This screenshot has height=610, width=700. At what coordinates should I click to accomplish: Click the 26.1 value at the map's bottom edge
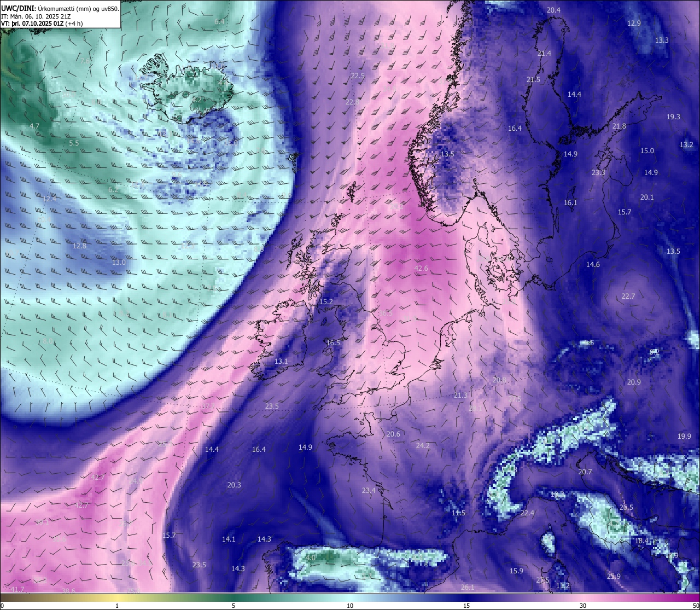click(x=468, y=587)
